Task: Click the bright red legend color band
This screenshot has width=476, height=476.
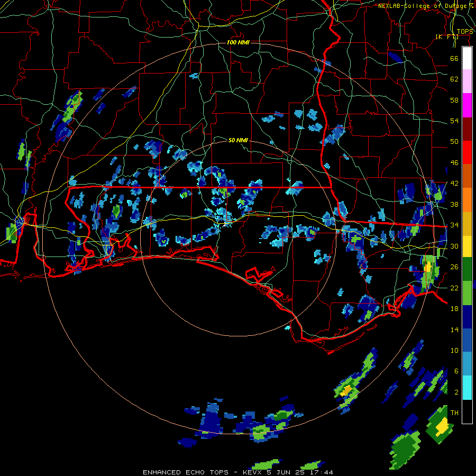Action: click(467, 152)
